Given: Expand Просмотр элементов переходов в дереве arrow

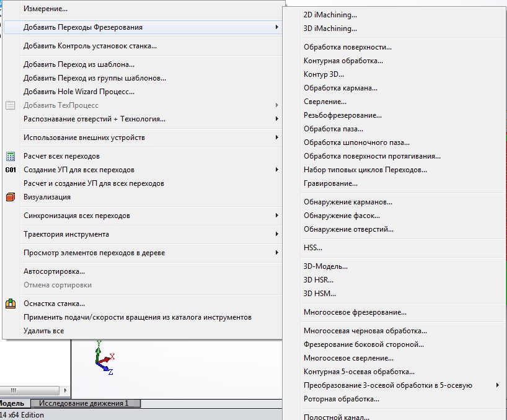Looking at the screenshot, I should [277, 253].
